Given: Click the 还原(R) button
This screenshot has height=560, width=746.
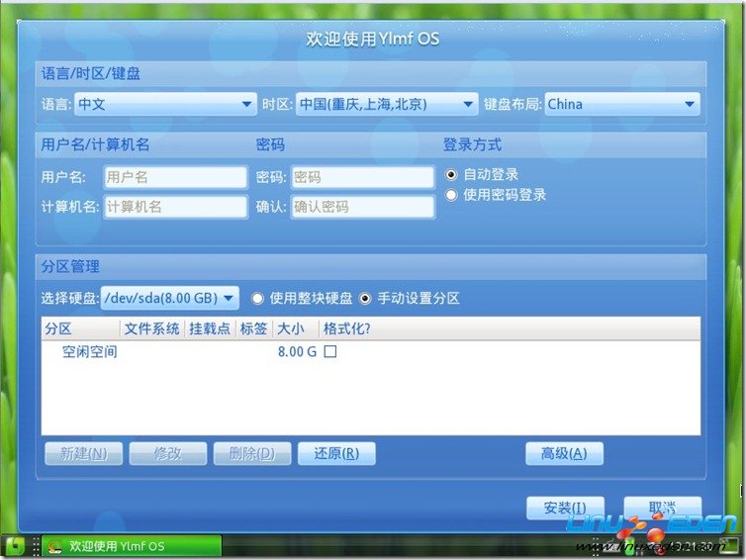Looking at the screenshot, I should point(336,453).
